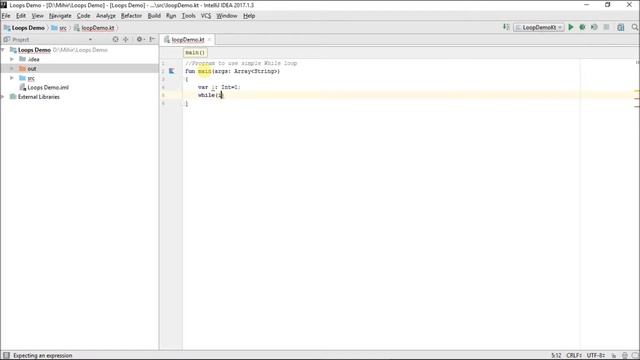The width and height of the screenshot is (640, 360).
Task: Open the View menu
Action: 38,16
